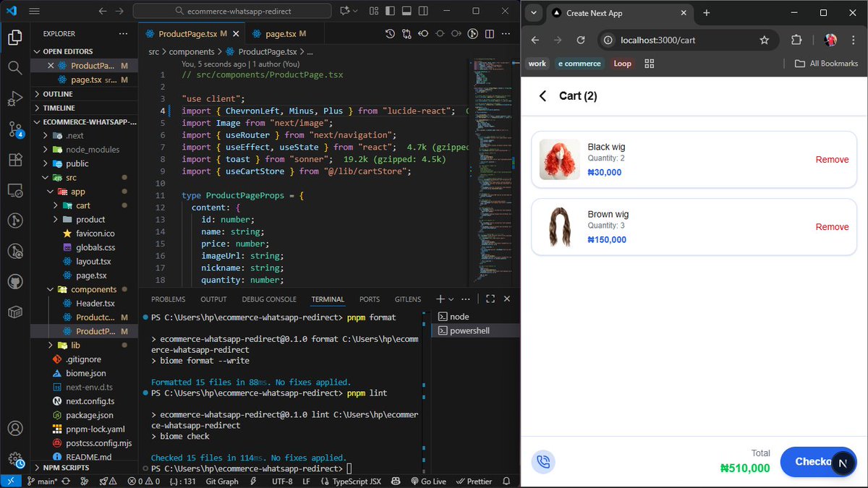868x488 pixels.
Task: Open Run and Debug view
Action: click(14, 99)
